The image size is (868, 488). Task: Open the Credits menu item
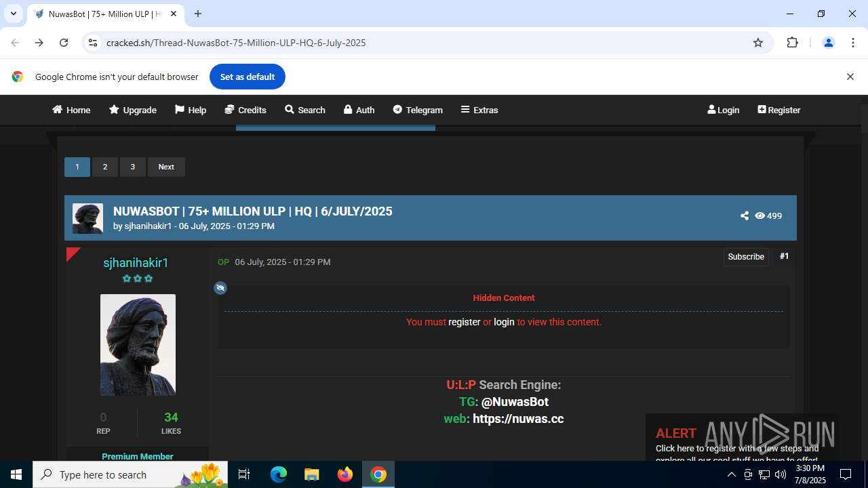245,110
